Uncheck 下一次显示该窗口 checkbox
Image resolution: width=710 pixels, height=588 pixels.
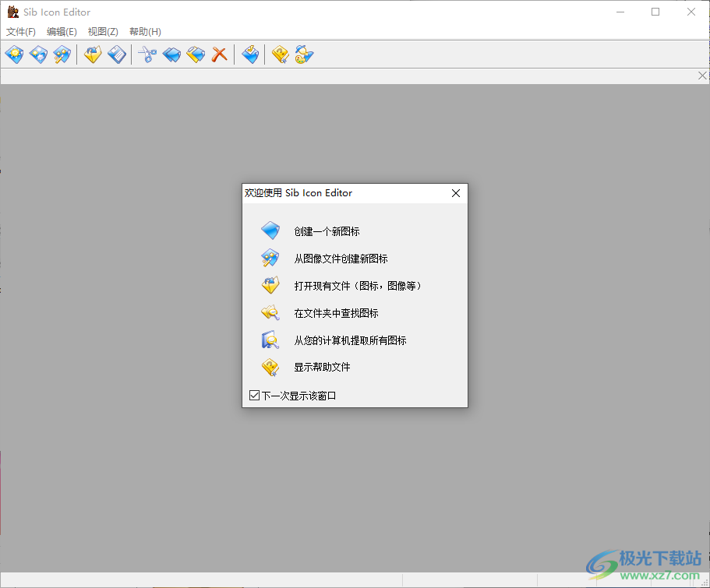255,396
